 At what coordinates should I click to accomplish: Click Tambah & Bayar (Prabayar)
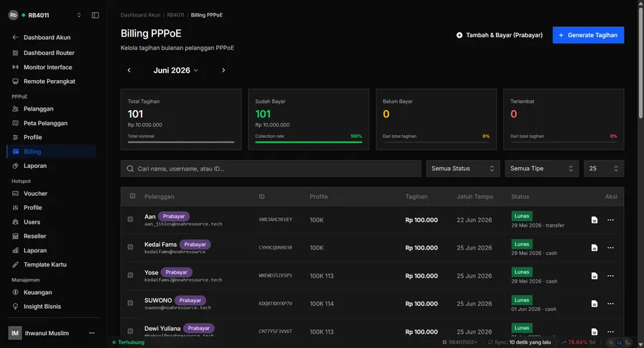point(499,35)
